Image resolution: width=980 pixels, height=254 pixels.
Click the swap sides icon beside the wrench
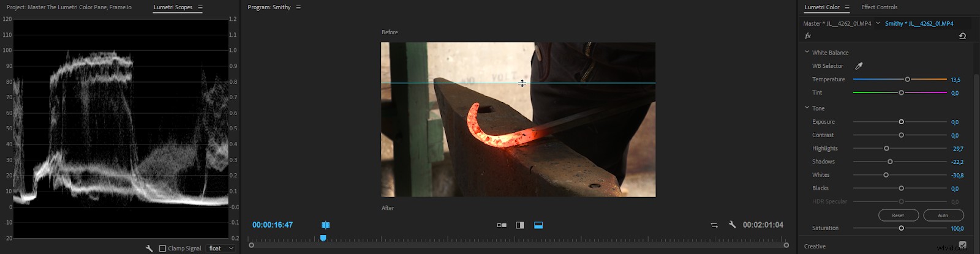[714, 225]
